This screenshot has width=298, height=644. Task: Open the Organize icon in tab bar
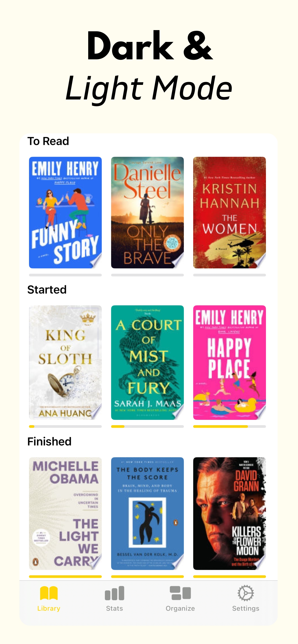click(180, 593)
